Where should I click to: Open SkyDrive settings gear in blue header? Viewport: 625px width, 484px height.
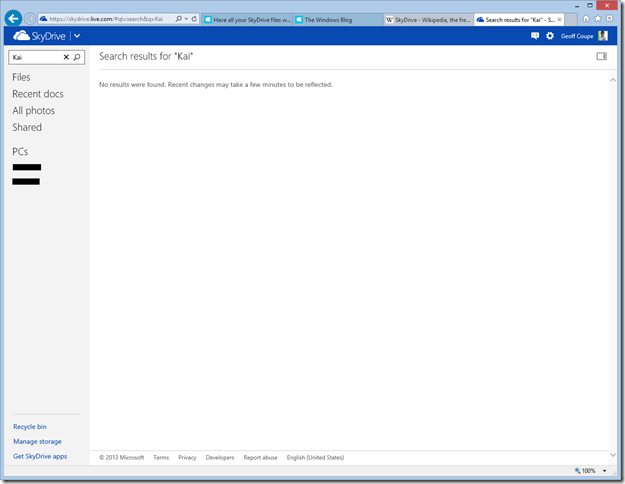(x=550, y=36)
